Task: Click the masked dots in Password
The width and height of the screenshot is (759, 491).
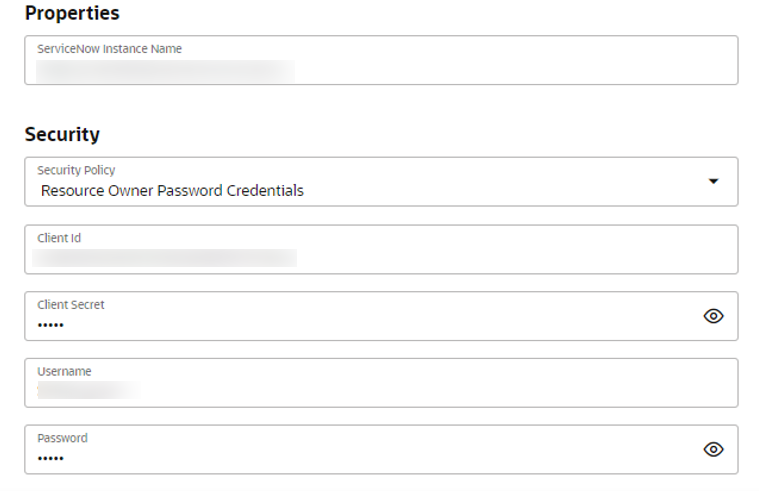Action: pos(50,458)
